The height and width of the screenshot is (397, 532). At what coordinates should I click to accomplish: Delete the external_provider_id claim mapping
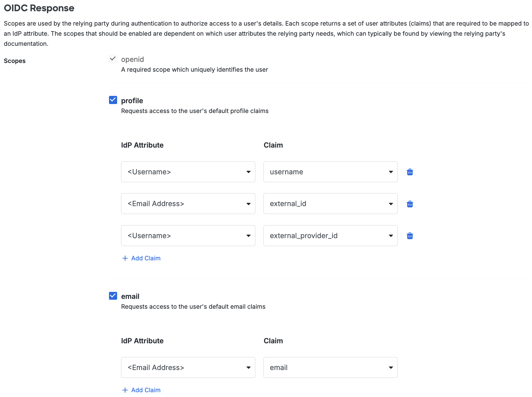click(x=410, y=236)
